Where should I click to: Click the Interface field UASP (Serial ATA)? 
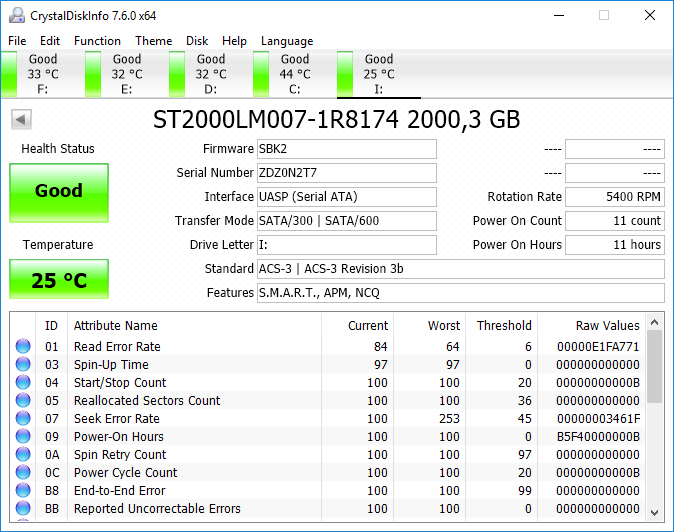pyautogui.click(x=347, y=197)
